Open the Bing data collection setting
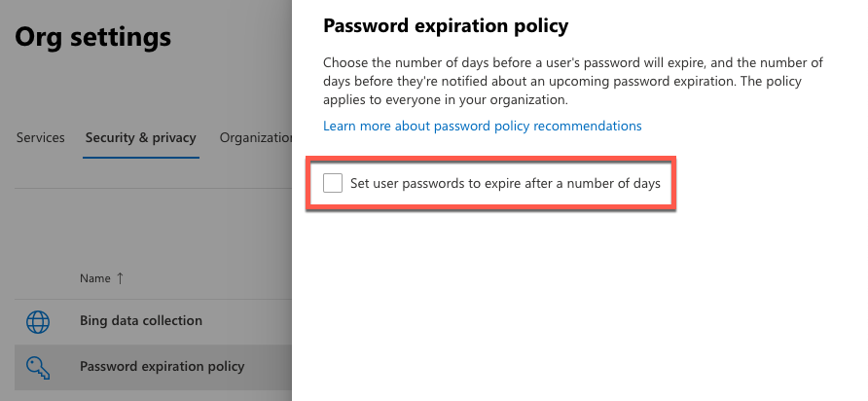 click(141, 320)
